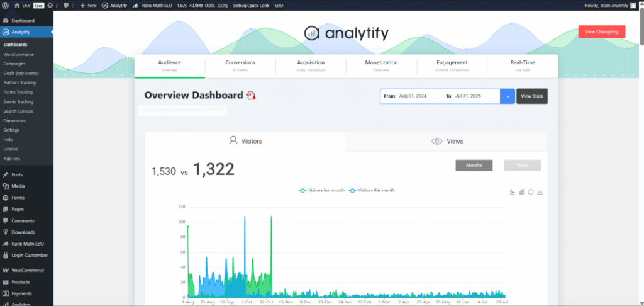Click the Downloads icon in sidebar
The height and width of the screenshot is (306, 644).
pyautogui.click(x=6, y=232)
